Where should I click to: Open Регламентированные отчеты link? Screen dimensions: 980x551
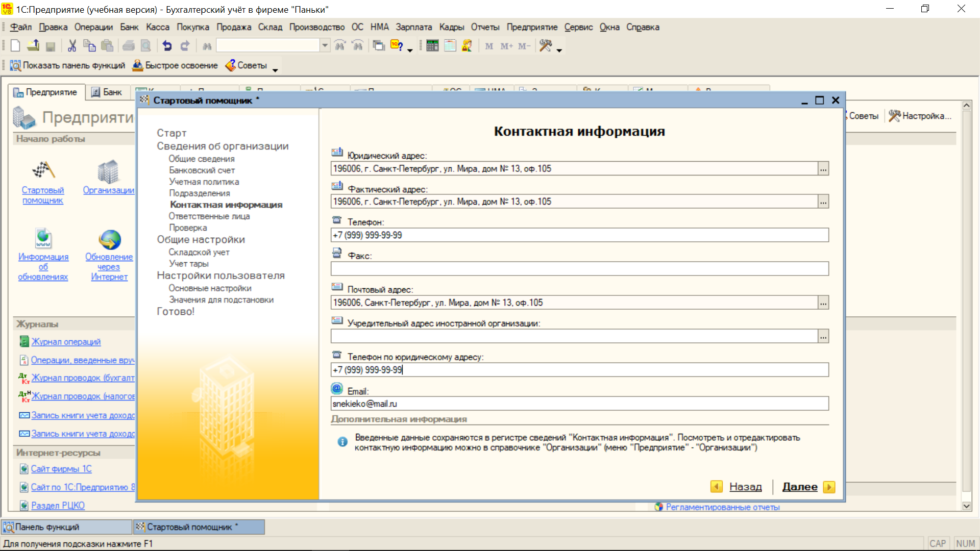(x=722, y=507)
